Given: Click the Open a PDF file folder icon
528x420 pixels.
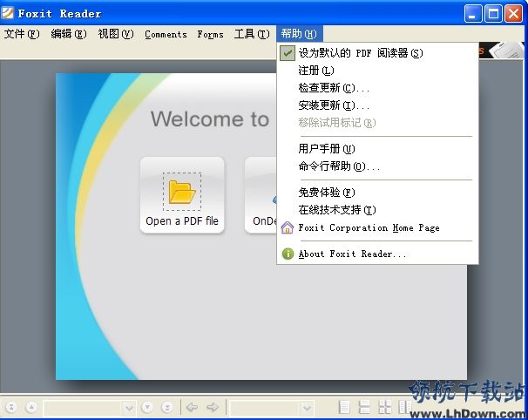Looking at the screenshot, I should point(181,191).
